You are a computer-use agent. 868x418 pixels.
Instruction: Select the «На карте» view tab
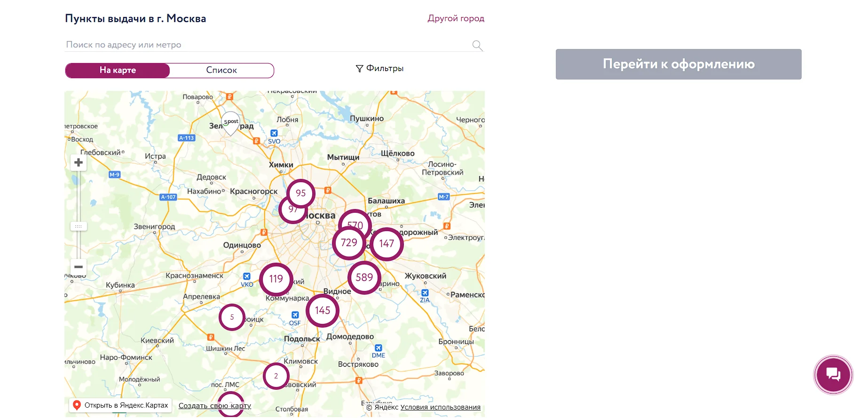pos(118,71)
